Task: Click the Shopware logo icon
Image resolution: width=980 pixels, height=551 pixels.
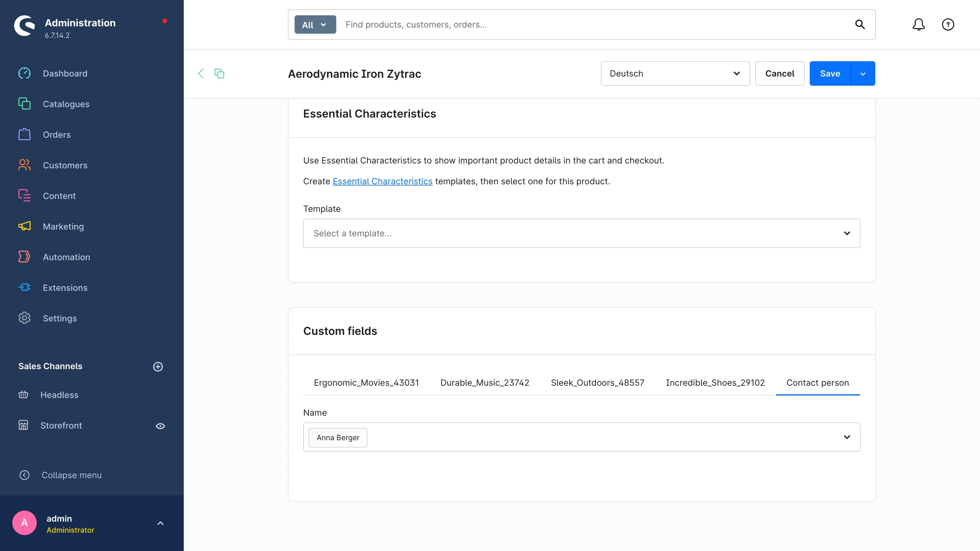Action: (24, 25)
